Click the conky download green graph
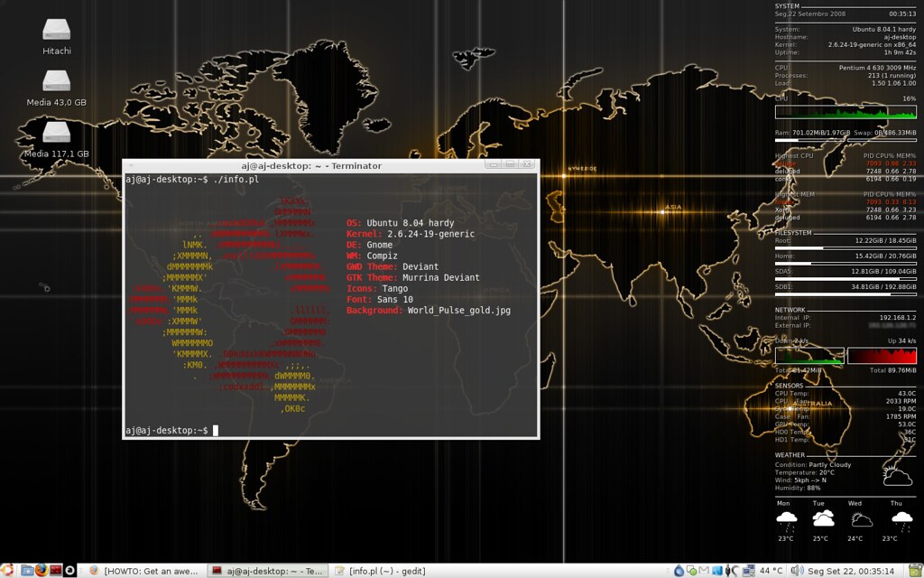Viewport: 924px width, 578px height. pos(809,356)
